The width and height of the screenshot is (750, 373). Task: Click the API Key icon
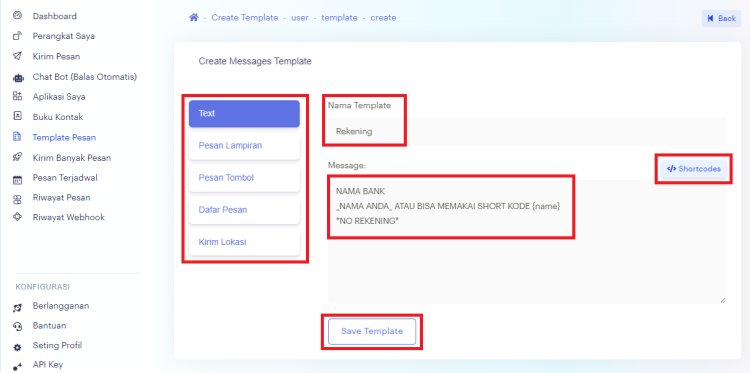(x=17, y=367)
